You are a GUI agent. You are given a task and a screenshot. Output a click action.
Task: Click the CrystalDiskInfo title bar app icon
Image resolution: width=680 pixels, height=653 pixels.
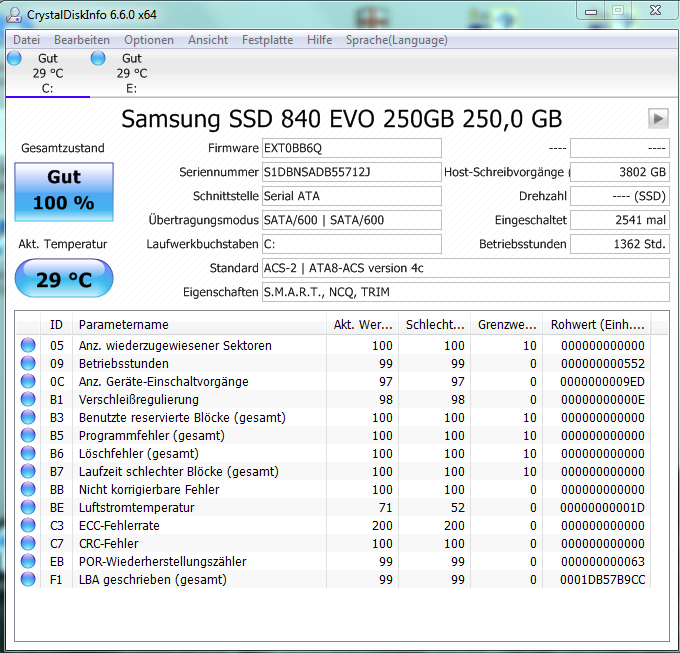[14, 14]
